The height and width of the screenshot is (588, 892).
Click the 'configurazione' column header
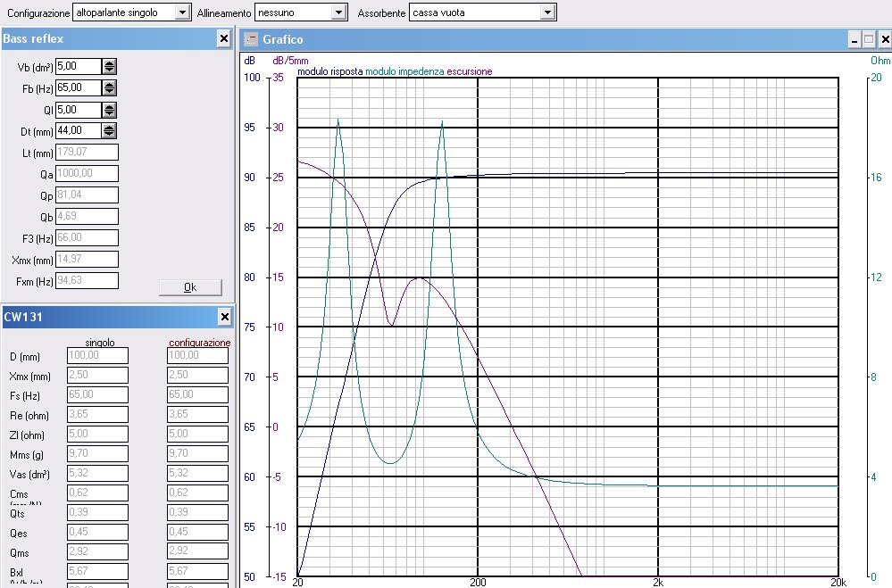[x=200, y=343]
